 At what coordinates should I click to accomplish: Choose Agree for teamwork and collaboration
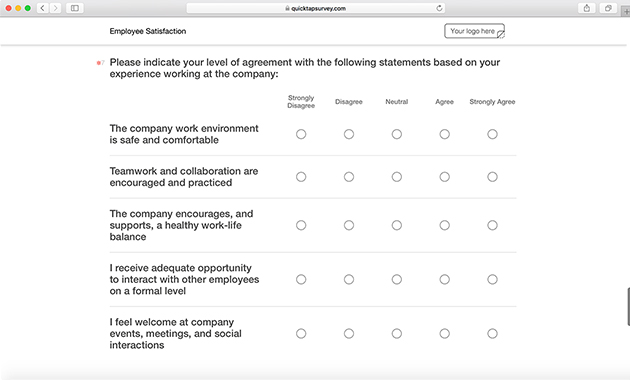pos(444,177)
